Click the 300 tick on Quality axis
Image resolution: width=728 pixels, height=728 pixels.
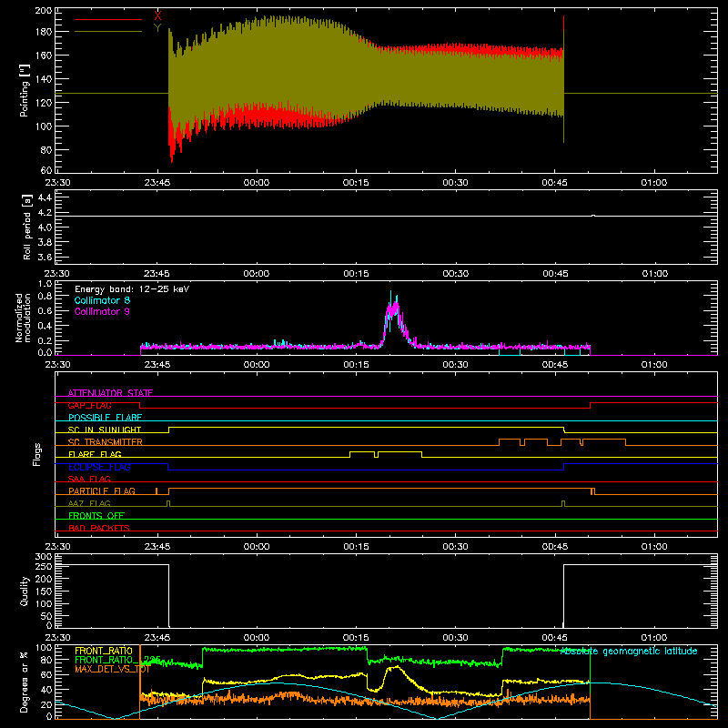[44, 557]
